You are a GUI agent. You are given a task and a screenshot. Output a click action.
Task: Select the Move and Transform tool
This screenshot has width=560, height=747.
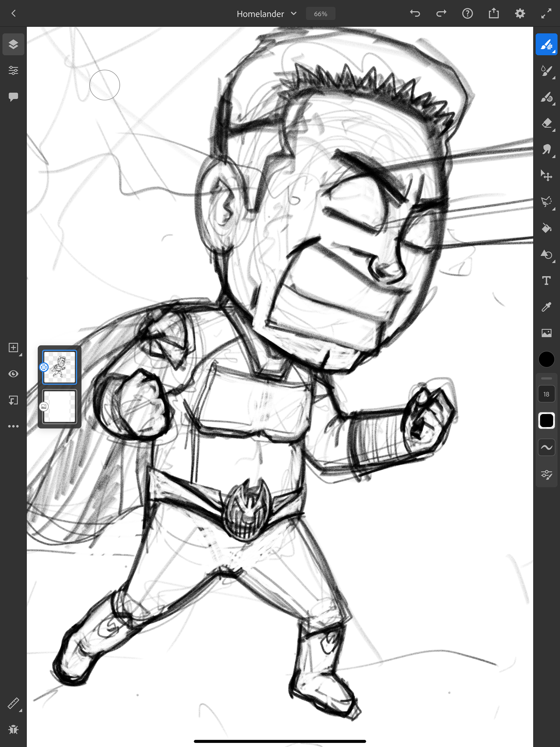click(x=546, y=176)
